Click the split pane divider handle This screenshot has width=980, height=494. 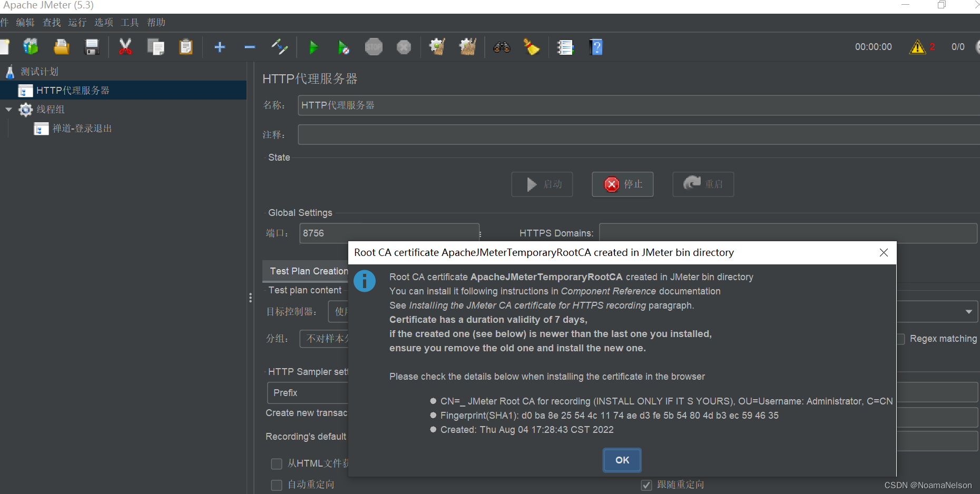[250, 298]
